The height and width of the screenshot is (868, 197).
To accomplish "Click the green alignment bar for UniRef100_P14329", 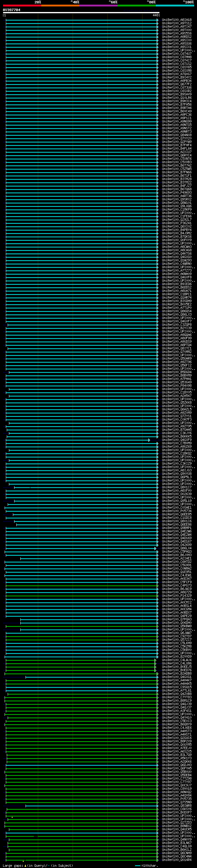I will coord(82,596).
